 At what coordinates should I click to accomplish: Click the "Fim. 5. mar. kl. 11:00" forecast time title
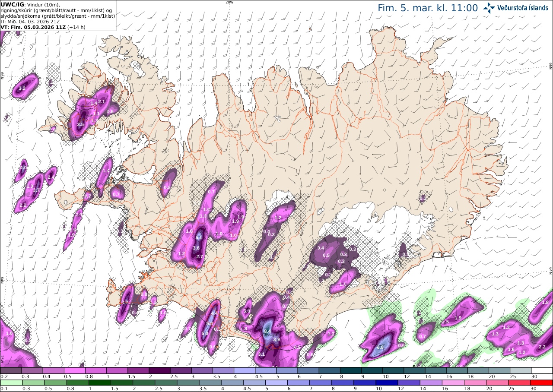428,8
